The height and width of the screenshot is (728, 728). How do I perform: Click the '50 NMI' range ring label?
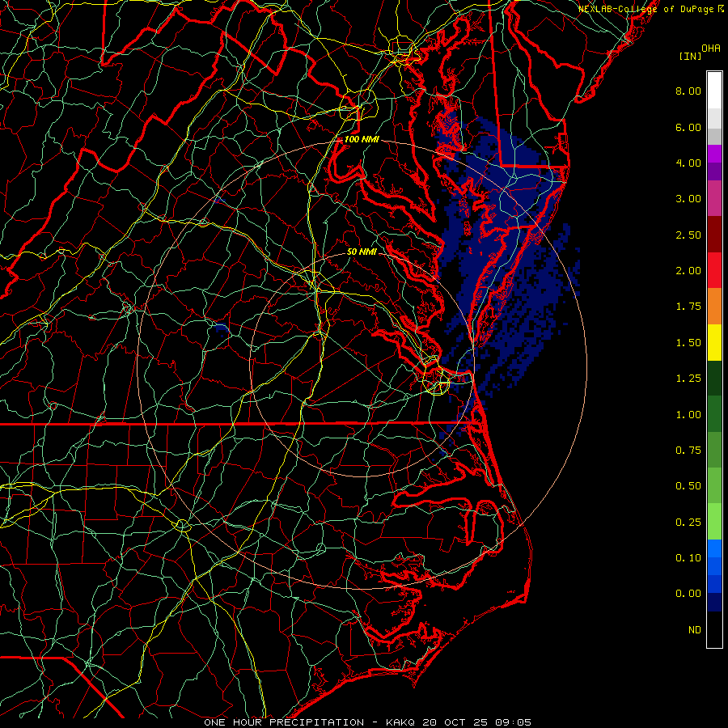[x=362, y=252]
